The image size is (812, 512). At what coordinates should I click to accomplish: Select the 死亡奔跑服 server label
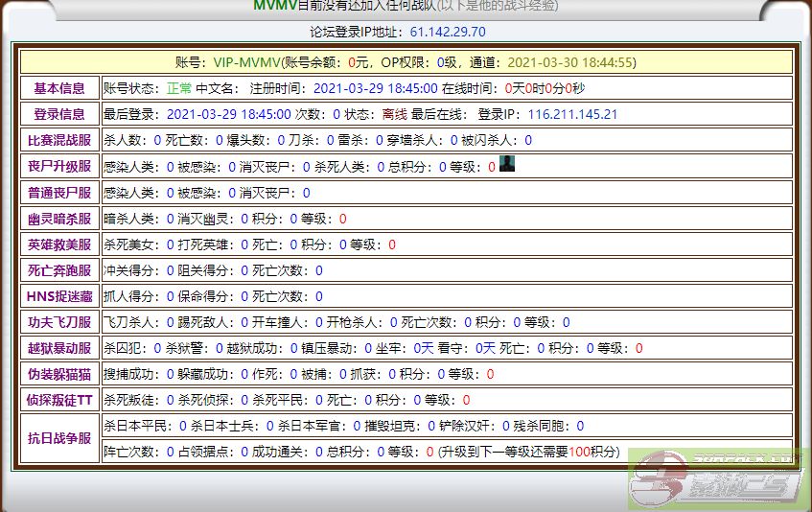coord(59,270)
